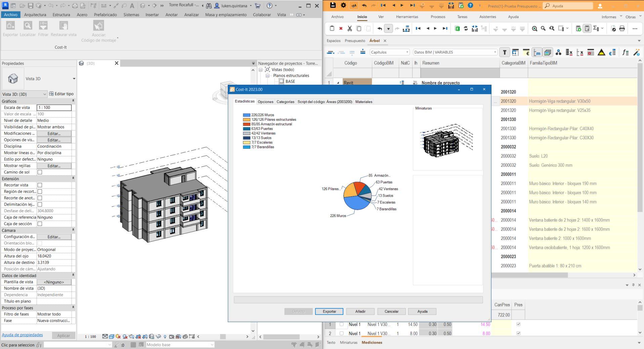Collapse the Planos estructurales tree node
Image resolution: width=644 pixels, height=349 pixels.
point(267,76)
